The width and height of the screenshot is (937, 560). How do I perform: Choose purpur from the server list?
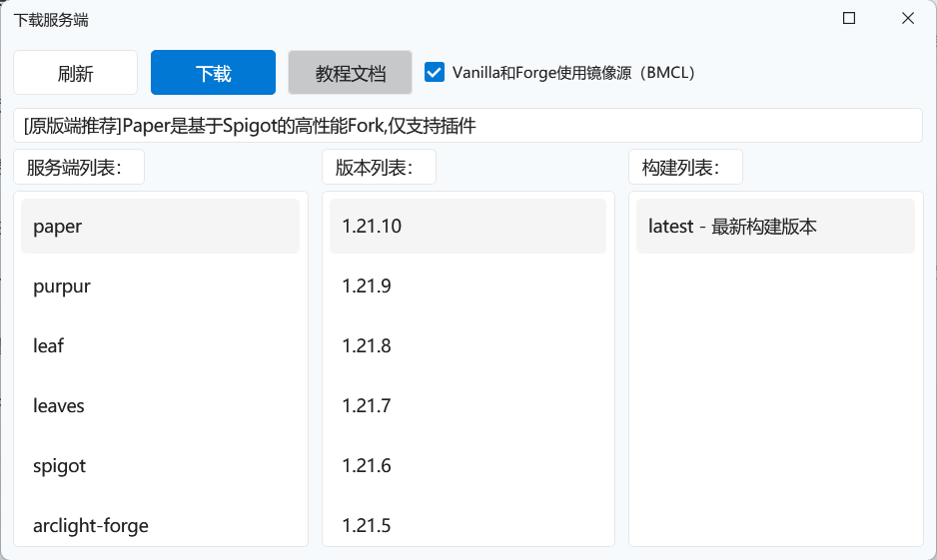point(160,286)
